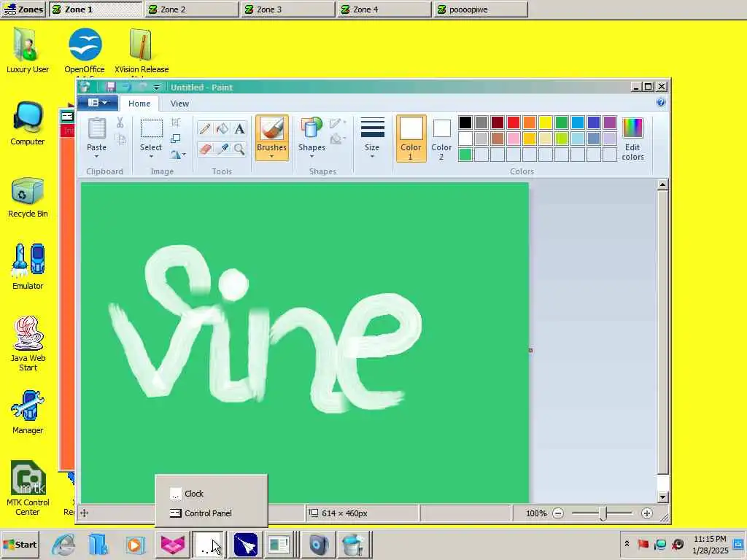Switch to the Home ribbon tab

tap(139, 104)
